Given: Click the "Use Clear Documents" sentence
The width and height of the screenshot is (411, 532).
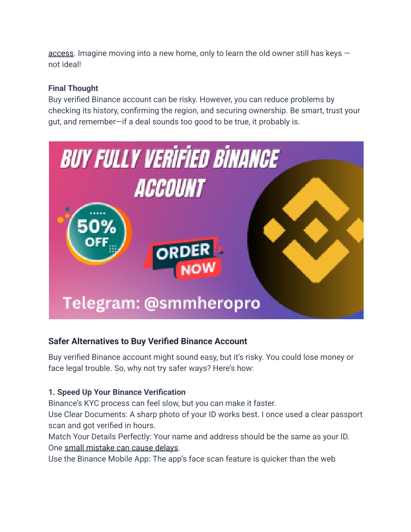Looking at the screenshot, I should [x=205, y=420].
